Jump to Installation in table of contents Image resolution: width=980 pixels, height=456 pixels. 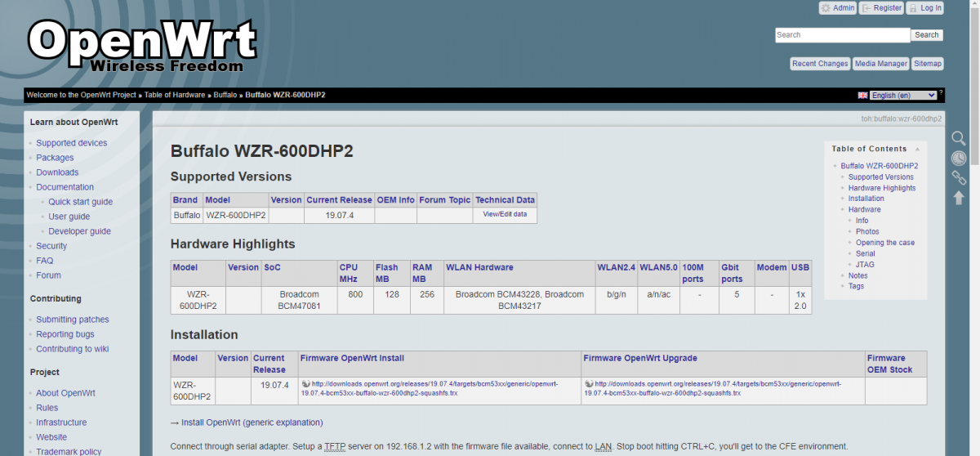click(x=866, y=199)
